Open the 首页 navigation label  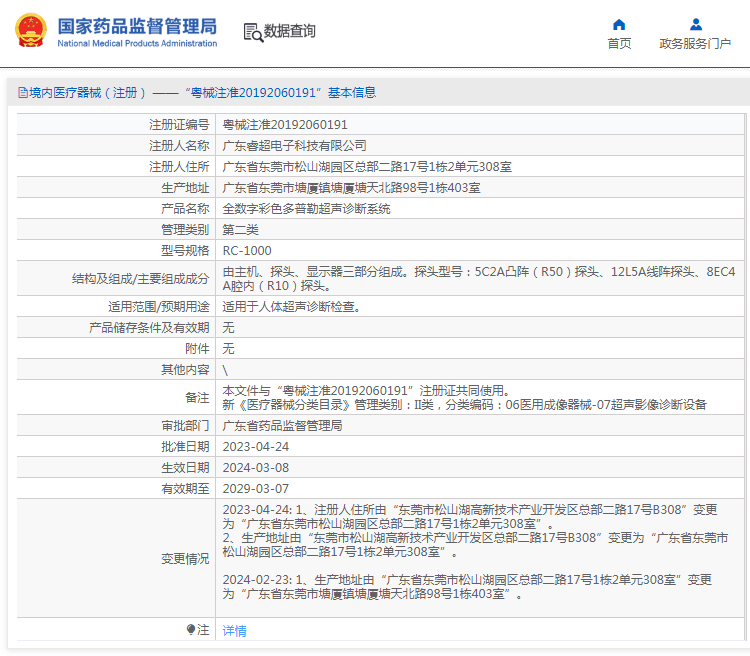click(619, 43)
